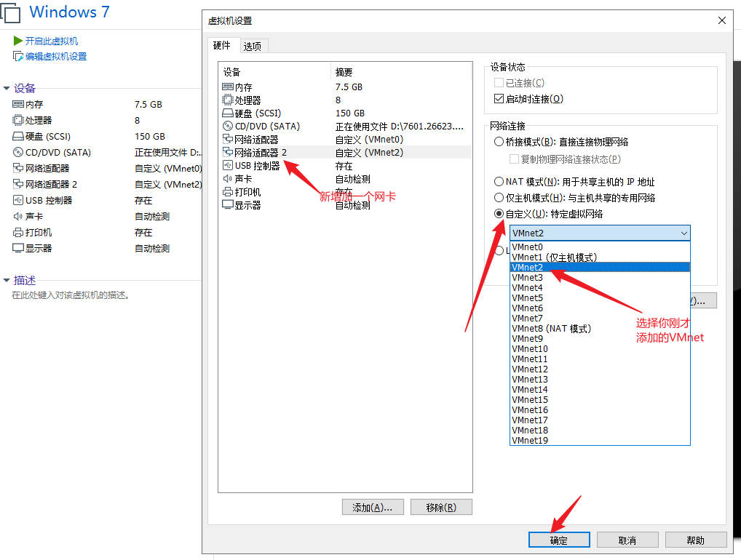Click the 内存 icon in the left summary panel
The image size is (741, 560).
click(x=18, y=104)
